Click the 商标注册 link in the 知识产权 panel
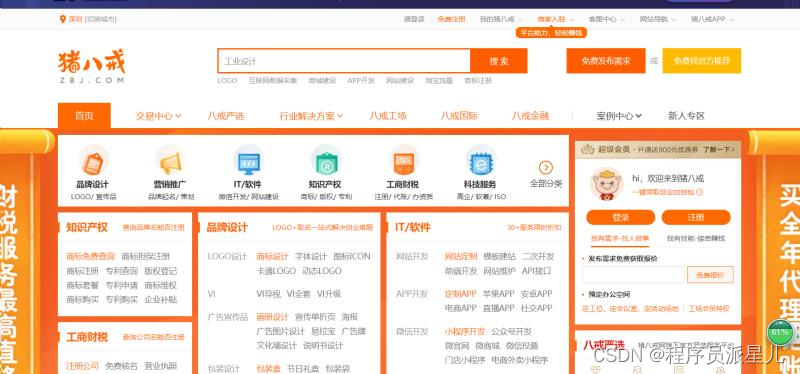 82,271
